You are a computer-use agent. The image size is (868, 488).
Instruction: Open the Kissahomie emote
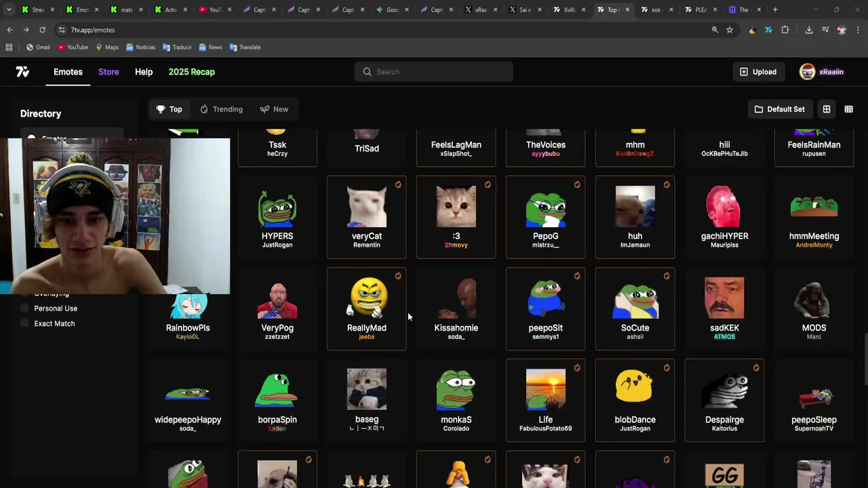pyautogui.click(x=456, y=309)
